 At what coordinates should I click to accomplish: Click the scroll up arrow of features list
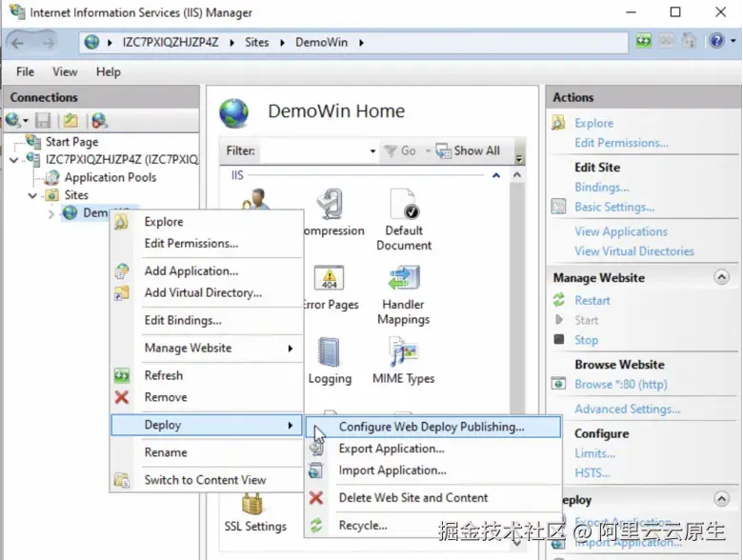[x=517, y=175]
